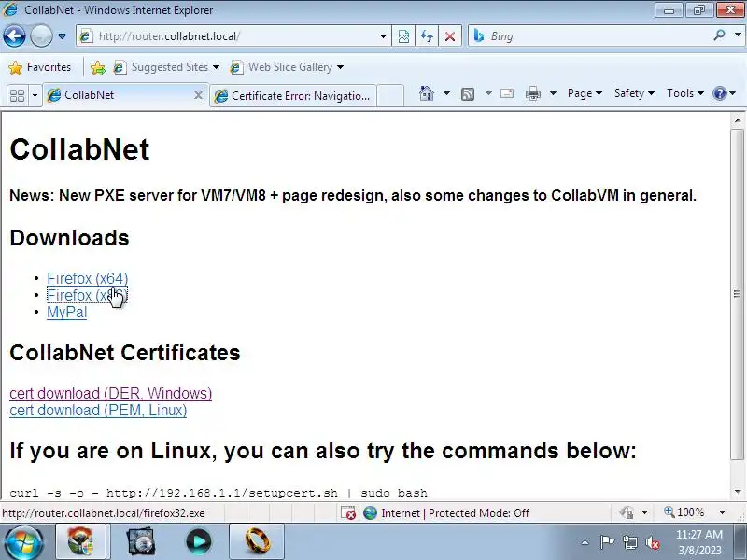
Task: Click the search magnifier icon
Action: tap(719, 35)
